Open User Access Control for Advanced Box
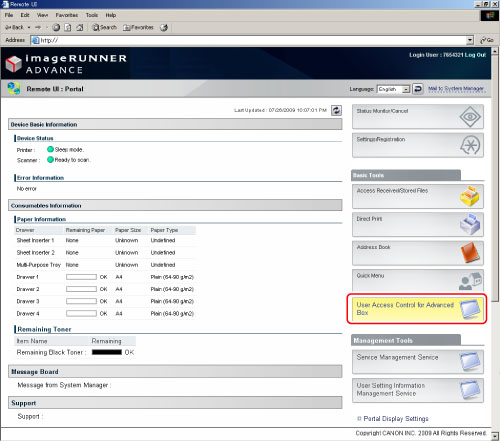This screenshot has width=500, height=441. 417,309
